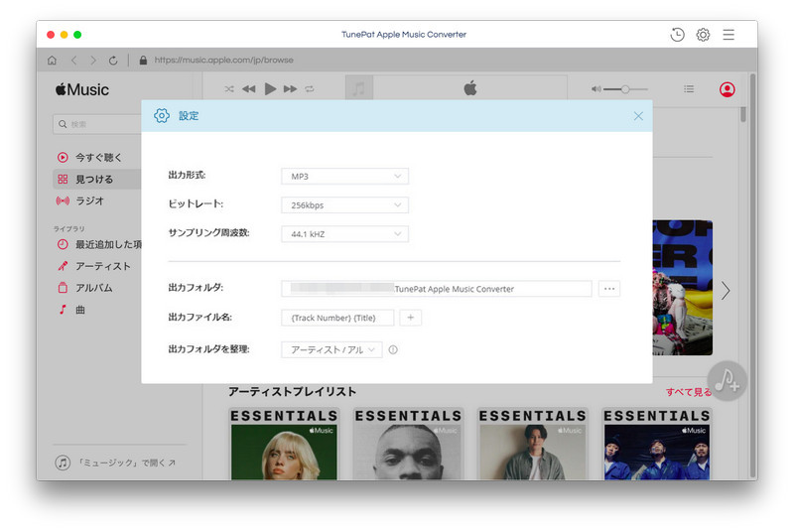Open the 出力形式 MP3 dropdown

344,176
